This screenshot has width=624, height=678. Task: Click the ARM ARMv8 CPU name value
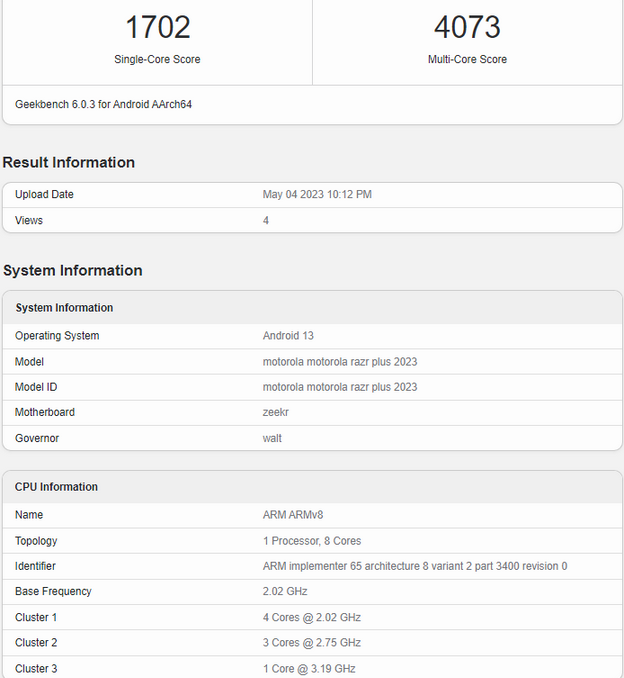coord(293,515)
